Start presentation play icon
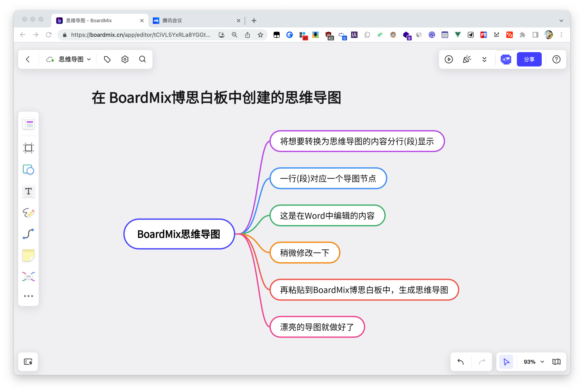 click(449, 59)
